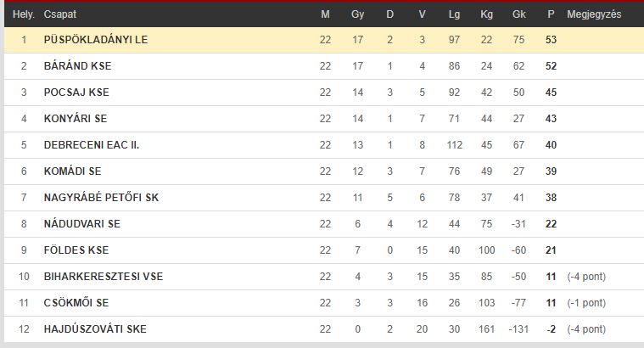Sort by the P points column header

551,14
